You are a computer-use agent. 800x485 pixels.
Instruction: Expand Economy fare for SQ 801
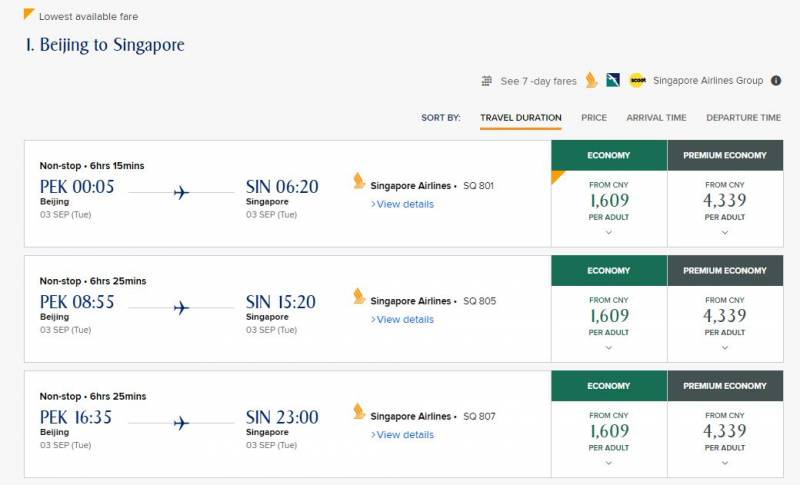click(x=609, y=232)
